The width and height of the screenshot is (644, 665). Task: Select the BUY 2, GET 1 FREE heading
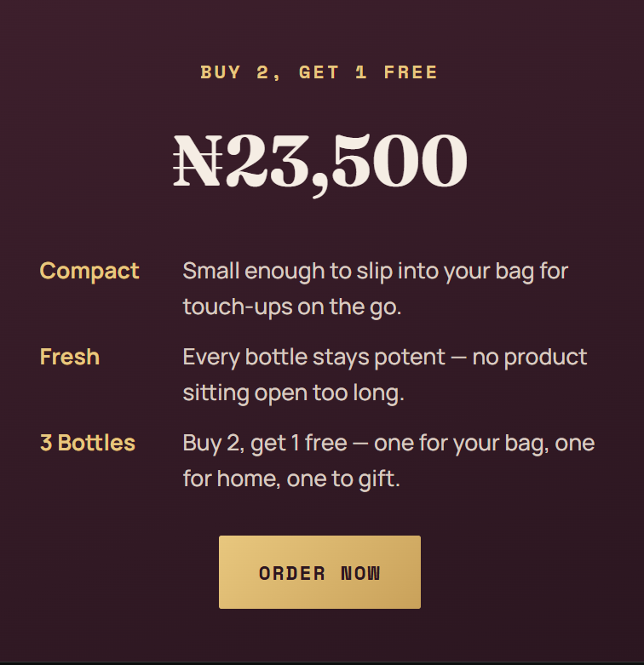pyautogui.click(x=319, y=72)
